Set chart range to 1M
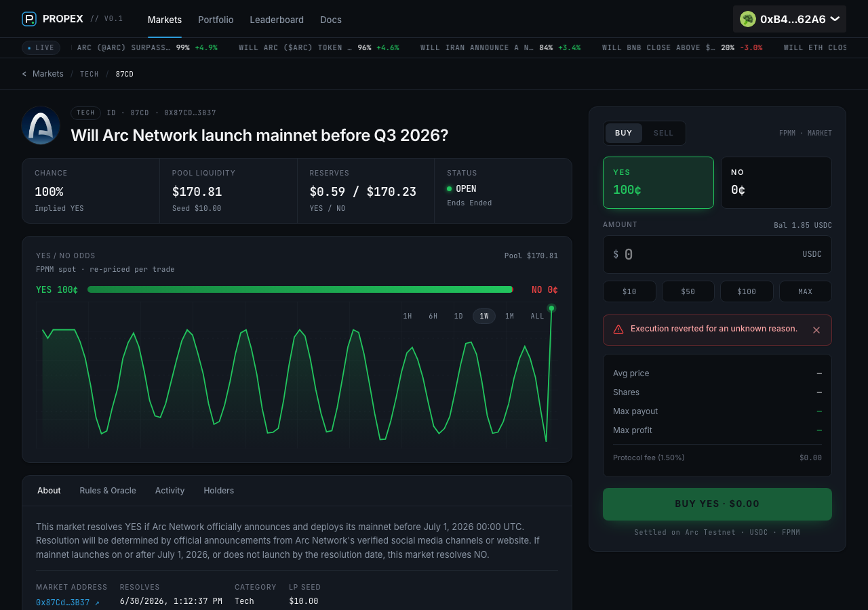 point(509,317)
